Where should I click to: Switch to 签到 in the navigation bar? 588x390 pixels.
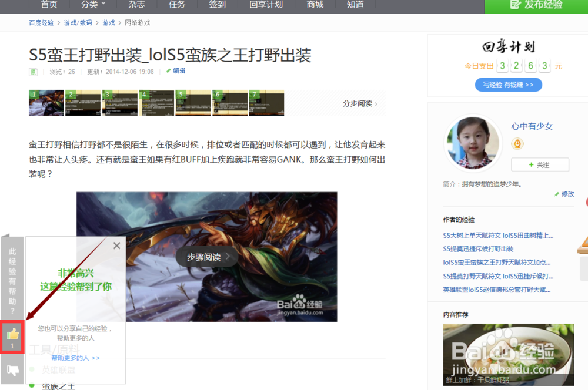click(x=218, y=5)
